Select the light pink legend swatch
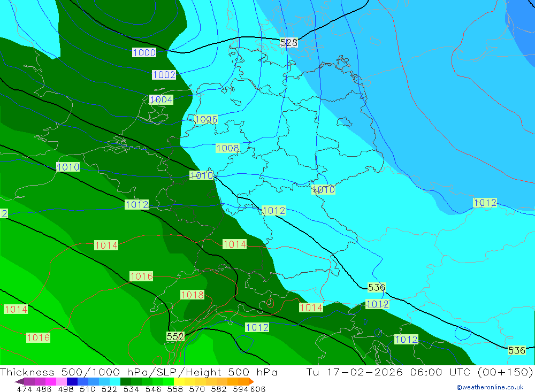Viewport: 535px width, 392px height. point(60,381)
